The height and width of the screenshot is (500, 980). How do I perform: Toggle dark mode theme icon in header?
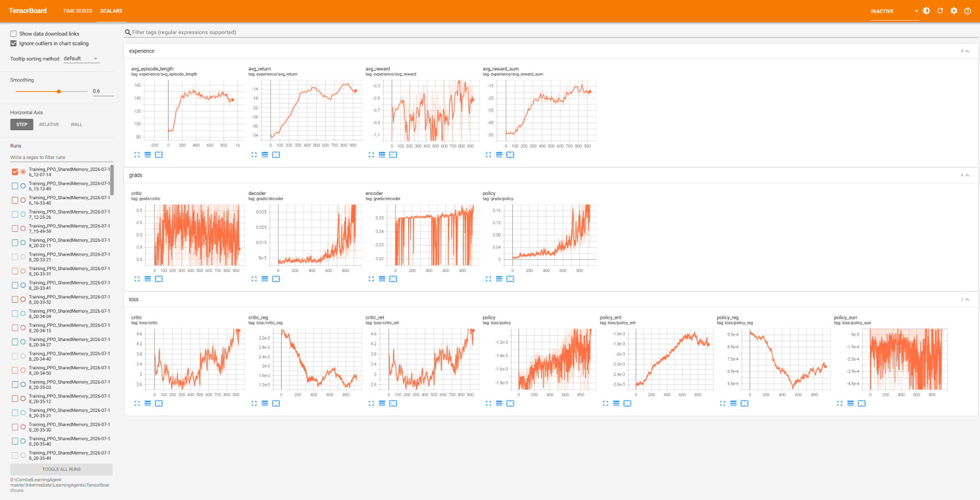tap(926, 11)
